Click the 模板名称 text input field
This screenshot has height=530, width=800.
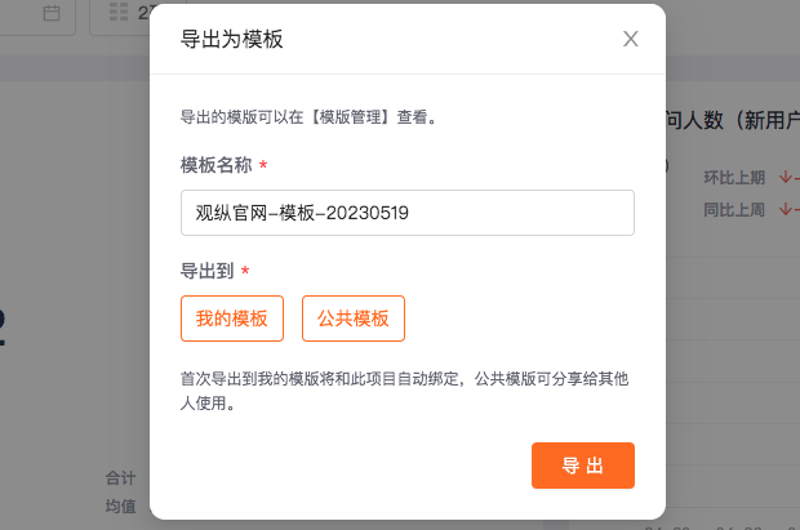pos(408,213)
